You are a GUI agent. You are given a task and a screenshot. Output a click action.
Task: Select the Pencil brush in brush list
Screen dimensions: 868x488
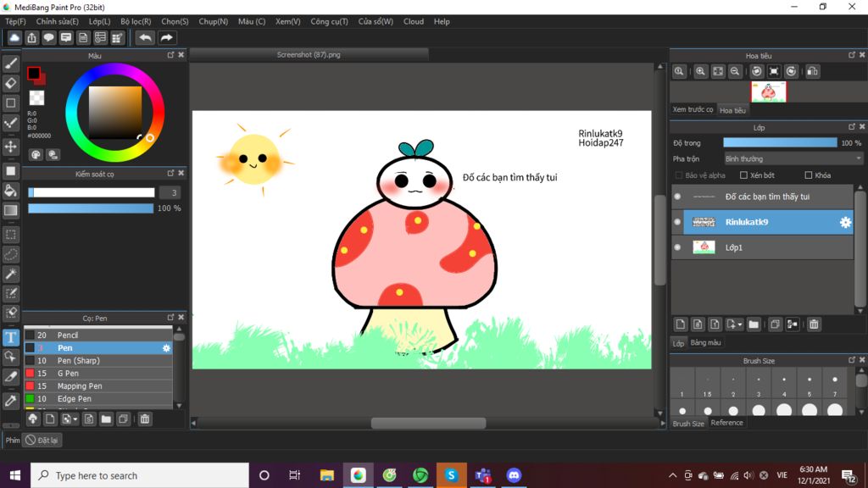(98, 335)
